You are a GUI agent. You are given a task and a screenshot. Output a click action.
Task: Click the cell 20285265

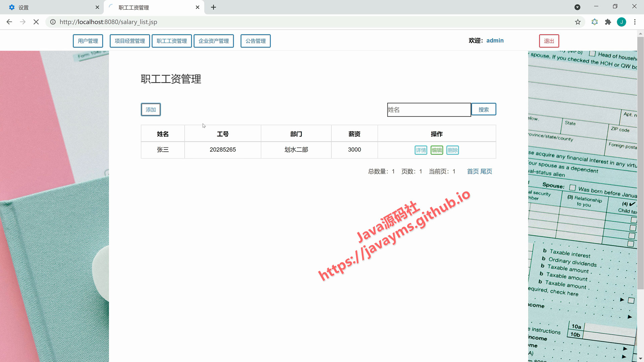pos(223,150)
